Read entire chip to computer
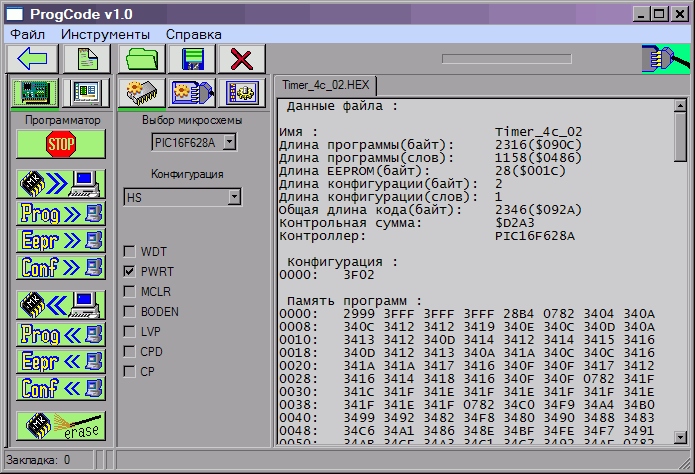 (61, 184)
